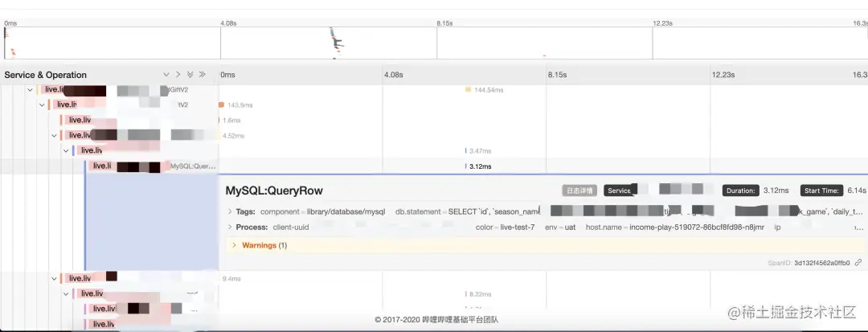Click the minimap span cluster after 4.08s
This screenshot has width=868, height=332.
(335, 43)
